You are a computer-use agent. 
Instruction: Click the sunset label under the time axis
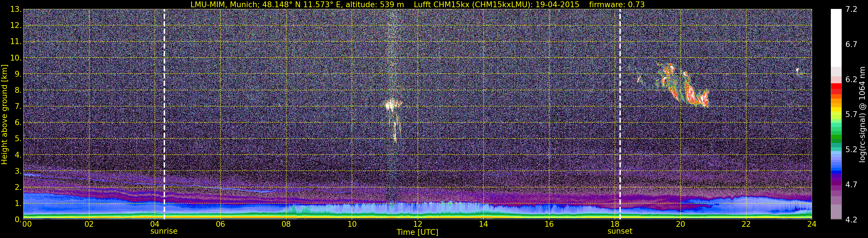coord(620,231)
